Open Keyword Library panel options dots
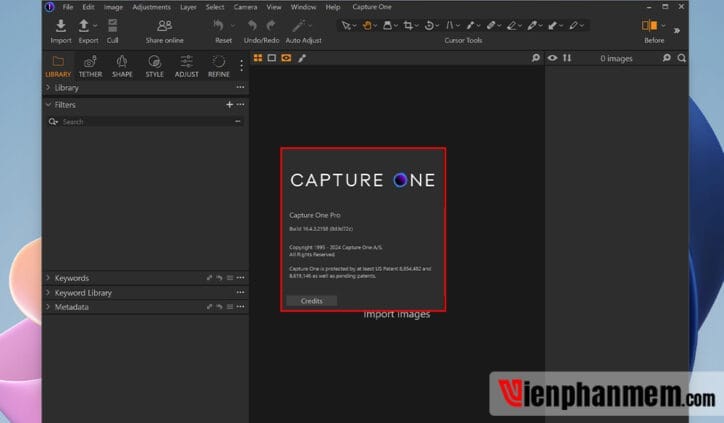 point(240,292)
